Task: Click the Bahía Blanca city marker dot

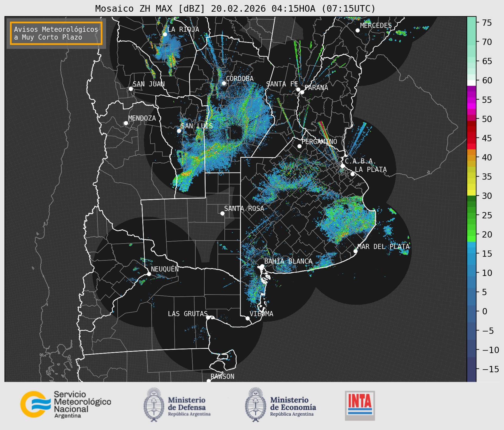Action: [262, 266]
